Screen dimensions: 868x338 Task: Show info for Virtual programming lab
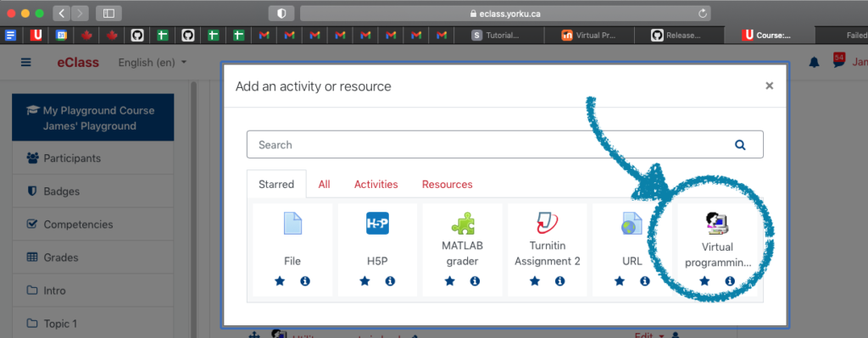point(730,281)
